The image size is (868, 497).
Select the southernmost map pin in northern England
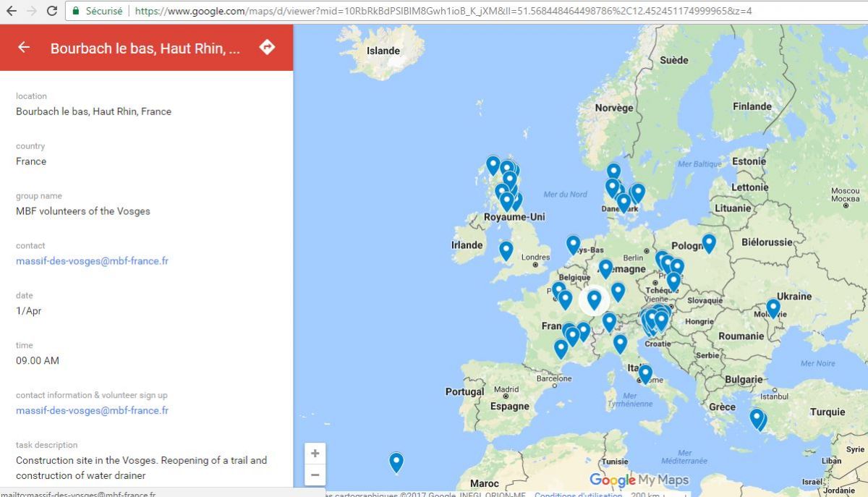pyautogui.click(x=507, y=201)
